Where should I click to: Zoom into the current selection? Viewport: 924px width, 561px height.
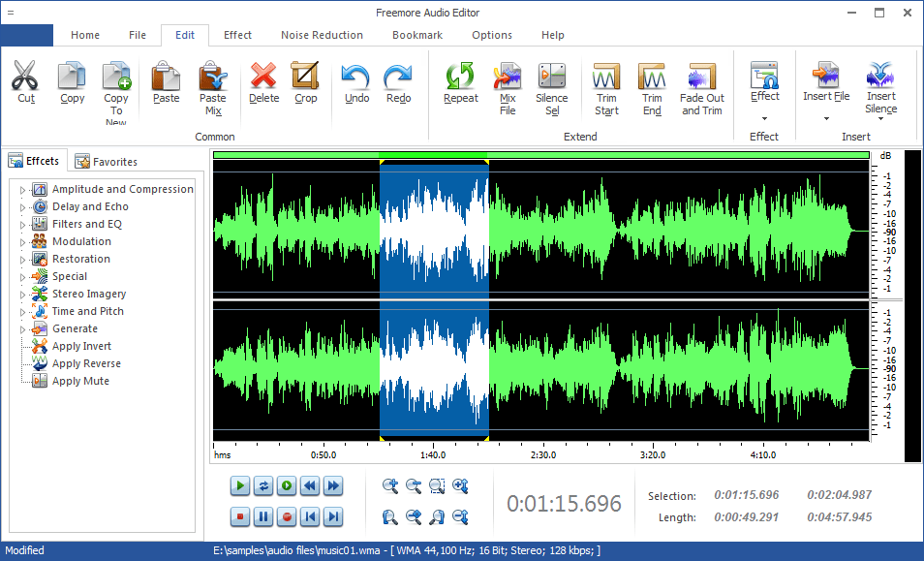pos(436,485)
